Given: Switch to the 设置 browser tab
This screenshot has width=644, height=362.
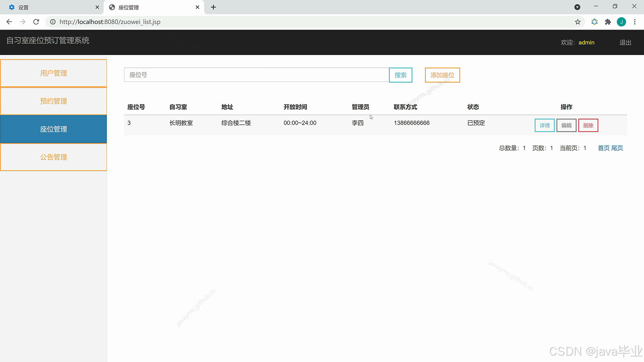Looking at the screenshot, I should 53,7.
